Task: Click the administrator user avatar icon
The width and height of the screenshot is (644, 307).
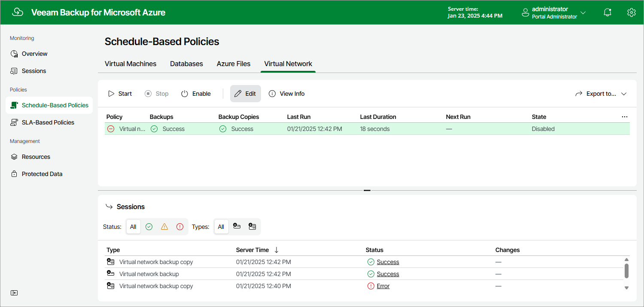Action: pos(526,12)
